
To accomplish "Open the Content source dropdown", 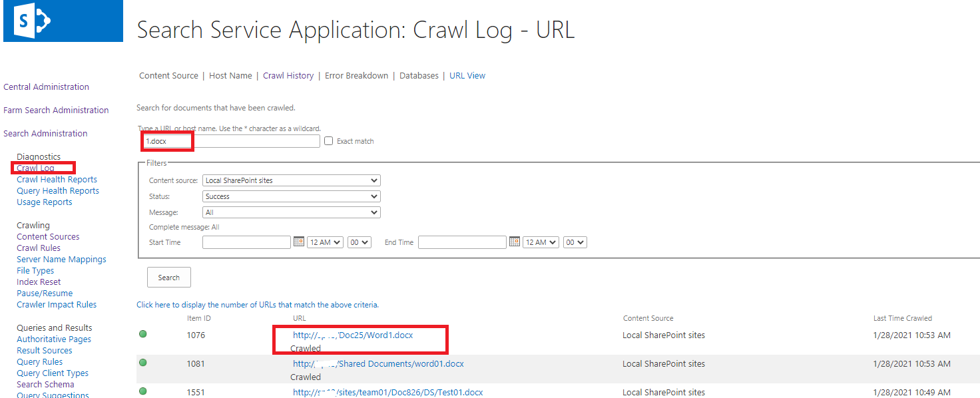I will tap(291, 180).
